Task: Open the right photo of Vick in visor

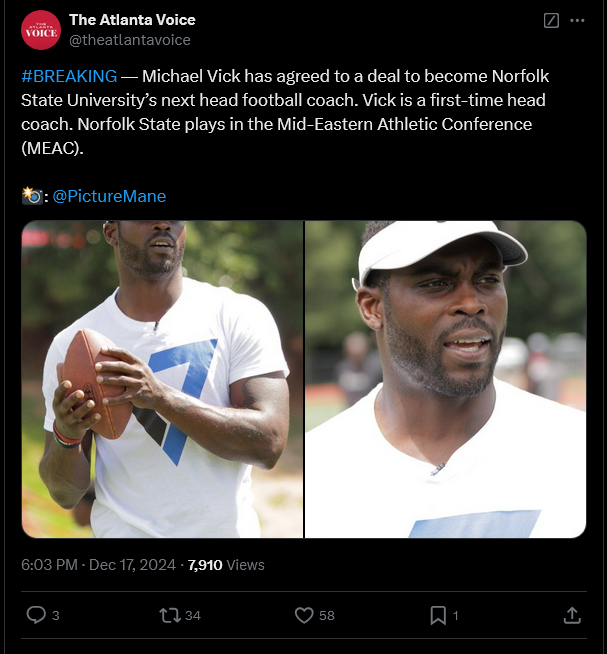Action: point(445,379)
